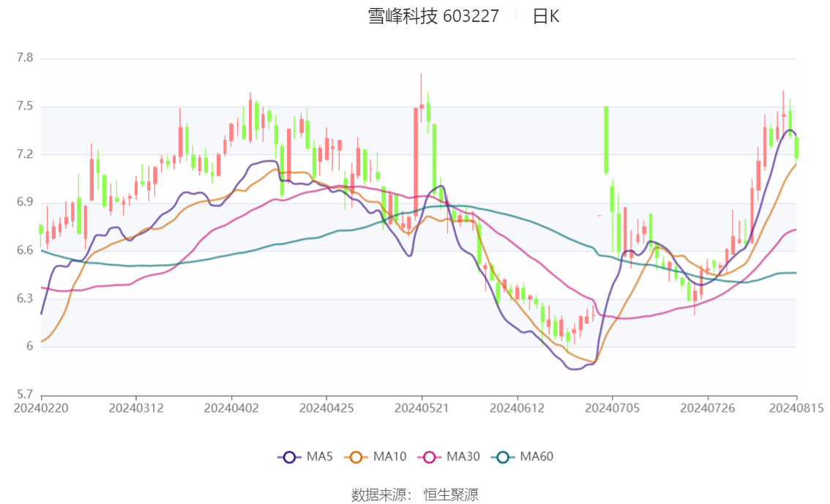Click y-axis value 6.9
The width and height of the screenshot is (830, 504).
click(x=25, y=202)
